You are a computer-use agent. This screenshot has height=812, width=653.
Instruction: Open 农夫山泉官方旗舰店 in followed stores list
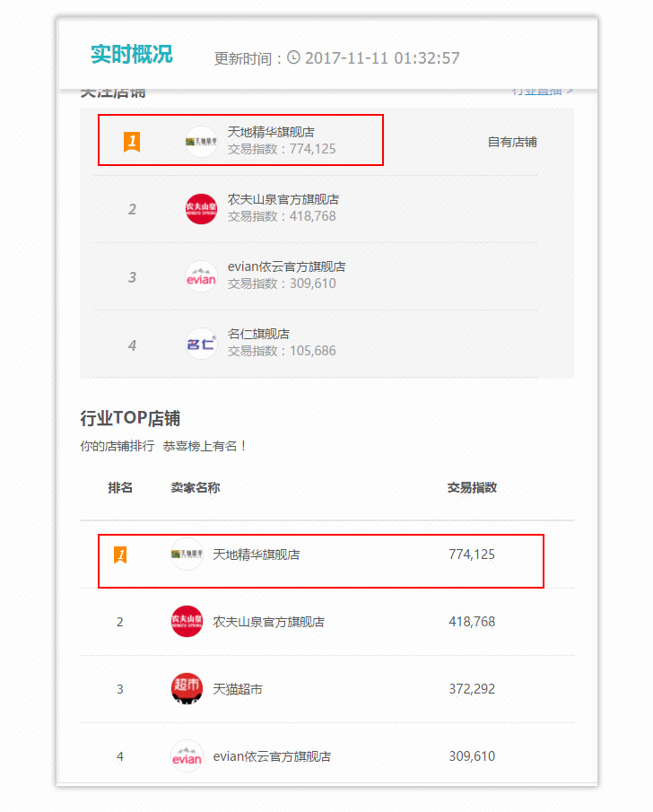tap(283, 199)
